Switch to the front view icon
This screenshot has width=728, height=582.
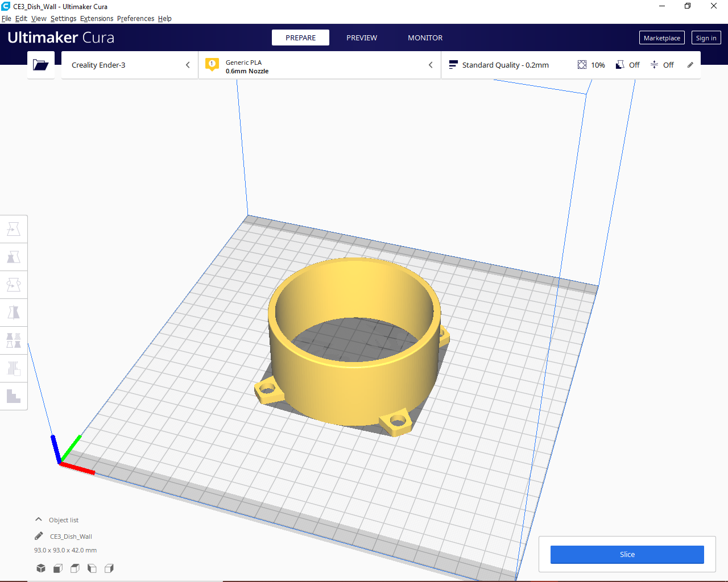tap(58, 568)
